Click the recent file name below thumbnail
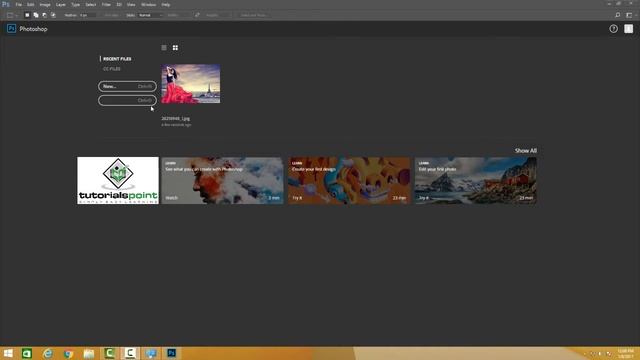Screen dimensions: 640x360 click(x=176, y=118)
